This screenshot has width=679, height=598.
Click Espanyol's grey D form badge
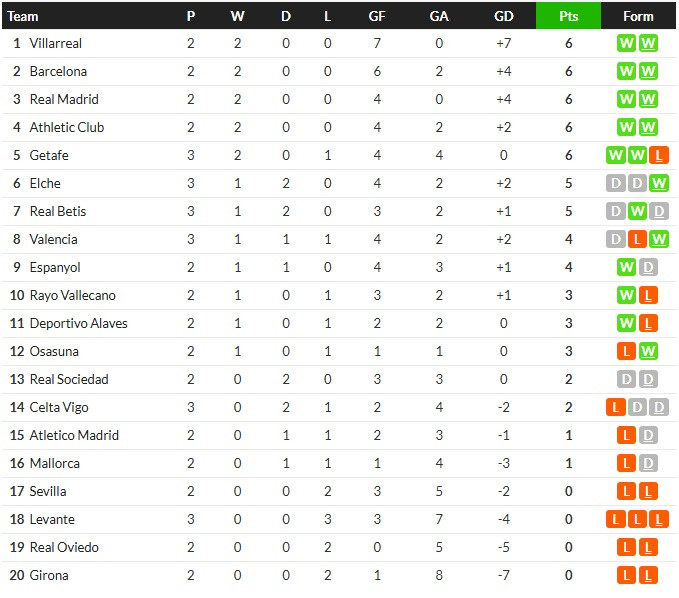point(648,267)
